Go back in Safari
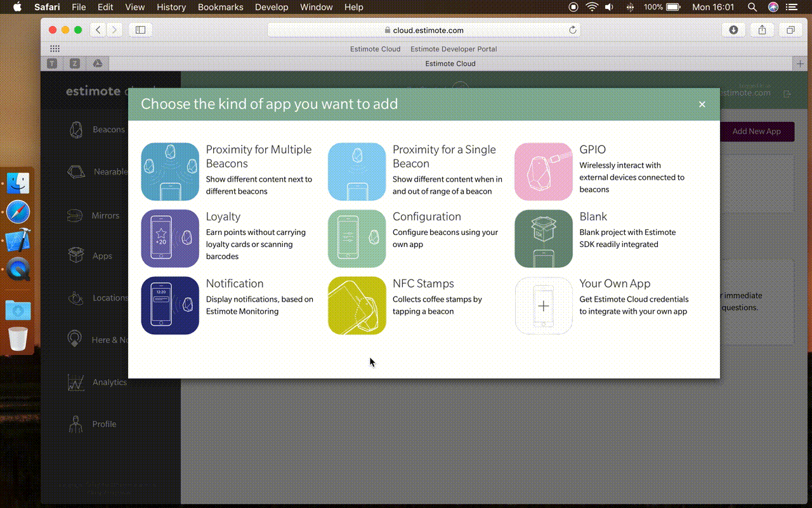 [x=98, y=30]
